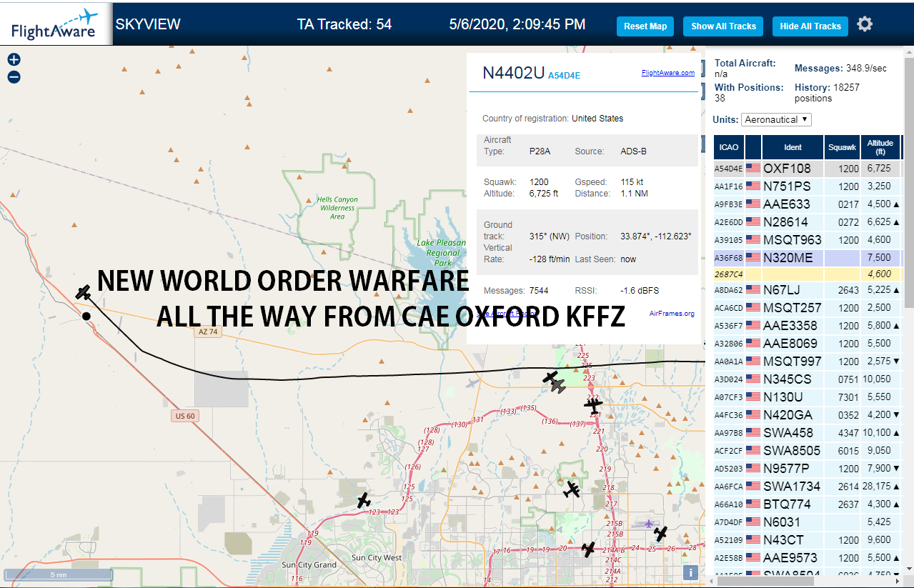Image resolution: width=914 pixels, height=588 pixels.
Task: Click the Hells Canyon Wilderness Area label
Action: [337, 208]
